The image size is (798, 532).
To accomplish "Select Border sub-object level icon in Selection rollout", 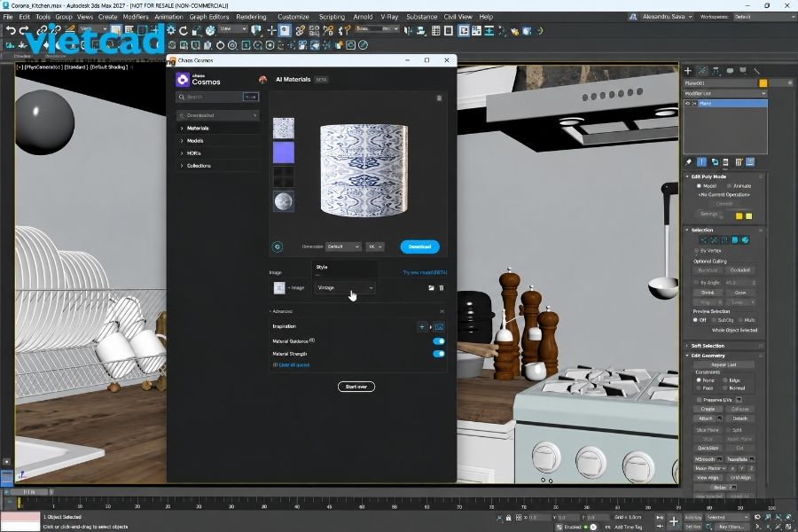I will [724, 239].
